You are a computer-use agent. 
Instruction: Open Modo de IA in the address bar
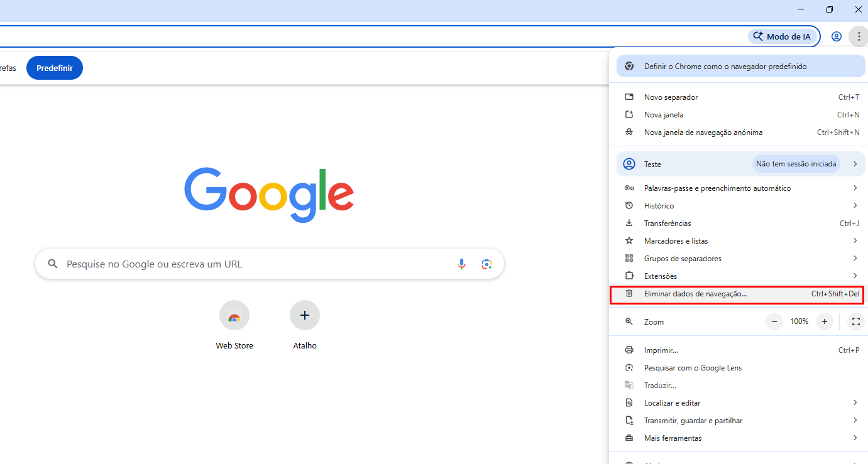coord(782,36)
